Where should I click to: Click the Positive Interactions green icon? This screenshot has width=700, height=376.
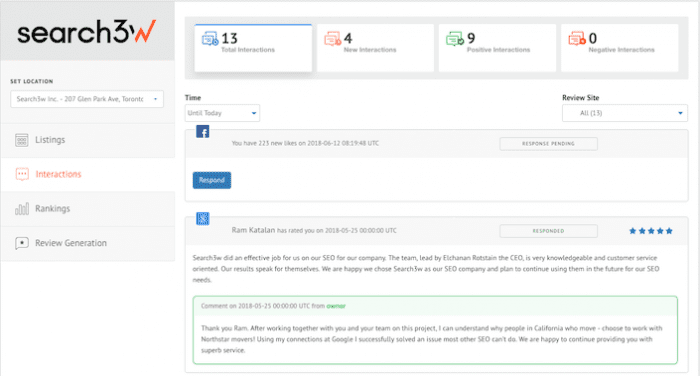pyautogui.click(x=455, y=39)
